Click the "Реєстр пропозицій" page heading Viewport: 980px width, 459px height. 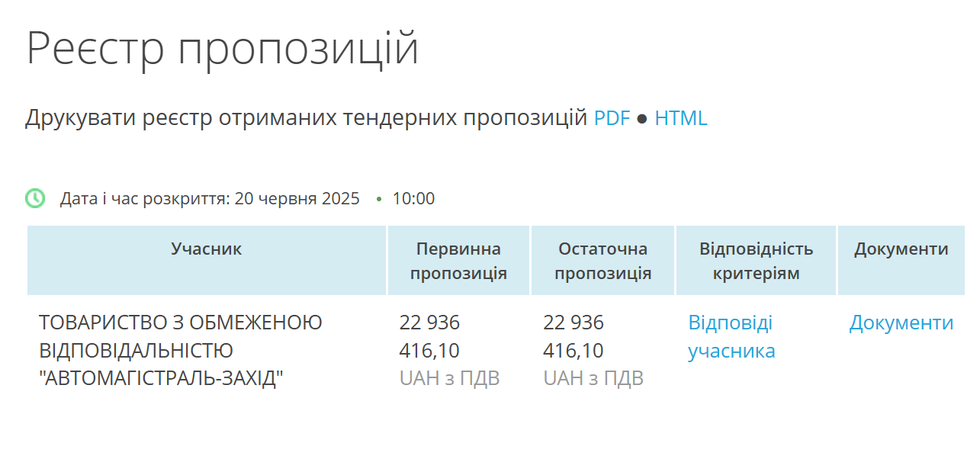pos(223,48)
